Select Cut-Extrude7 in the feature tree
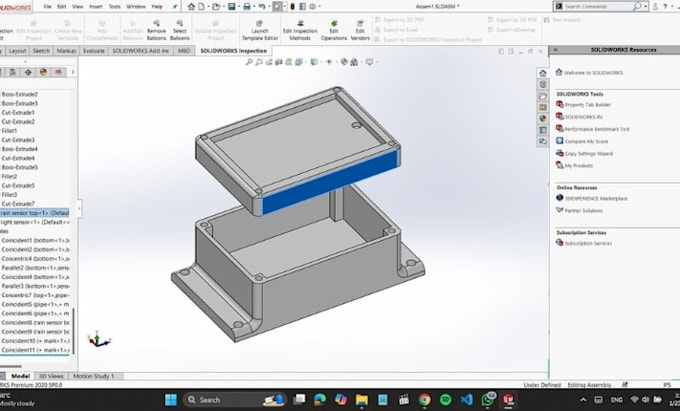This screenshot has height=411, width=680. tap(18, 204)
